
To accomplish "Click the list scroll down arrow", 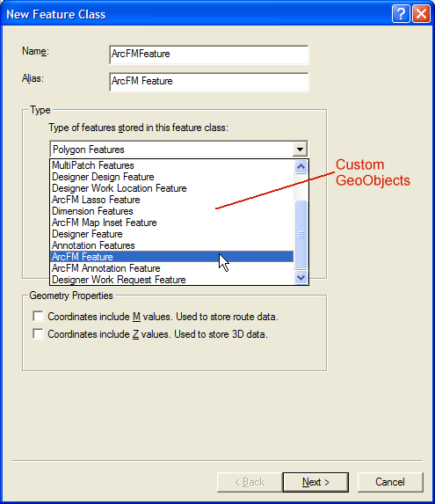I will coord(301,277).
